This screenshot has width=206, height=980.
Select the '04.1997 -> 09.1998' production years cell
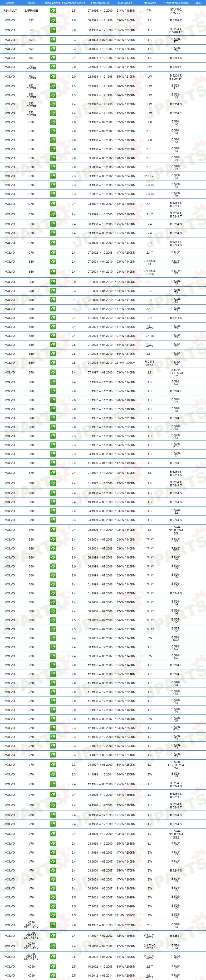pyautogui.click(x=100, y=755)
